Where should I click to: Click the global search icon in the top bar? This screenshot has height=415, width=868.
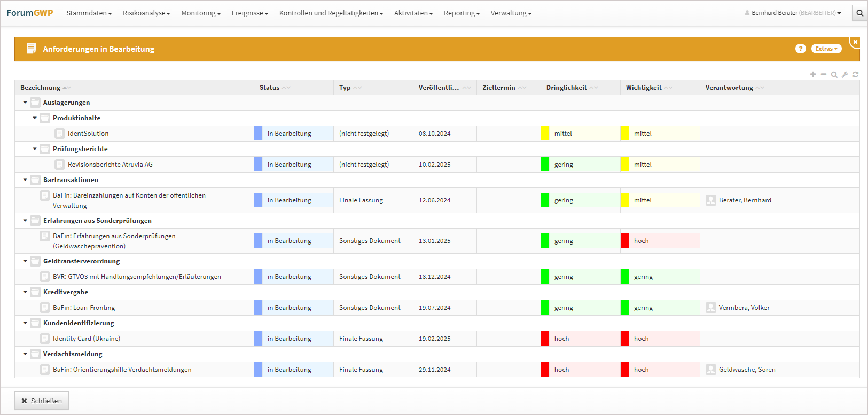(859, 13)
